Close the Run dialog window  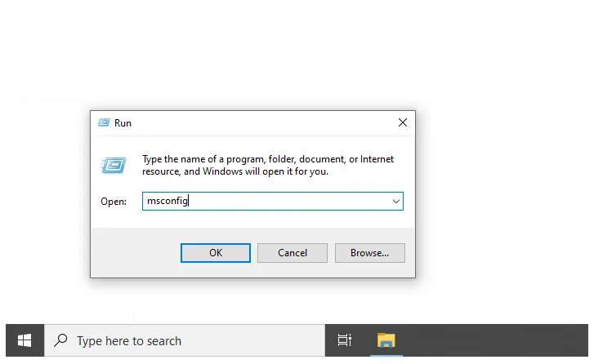pos(403,122)
